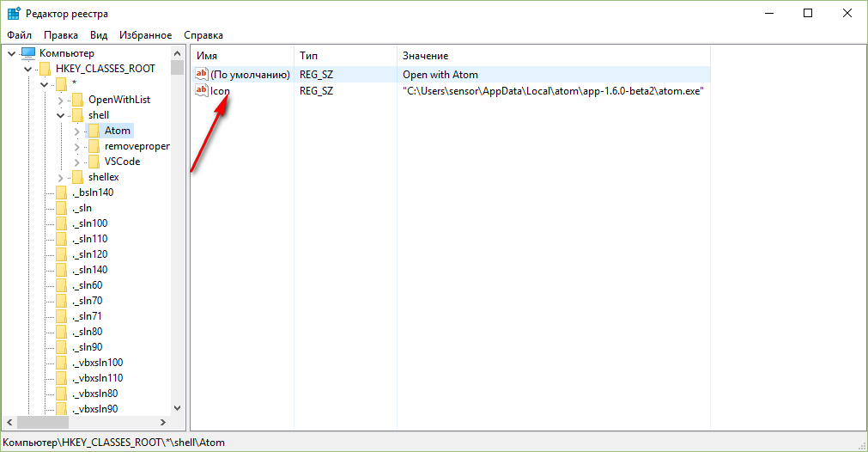Viewport: 868px width, 452px height.
Task: Expand the Atom key
Action: pyautogui.click(x=77, y=131)
